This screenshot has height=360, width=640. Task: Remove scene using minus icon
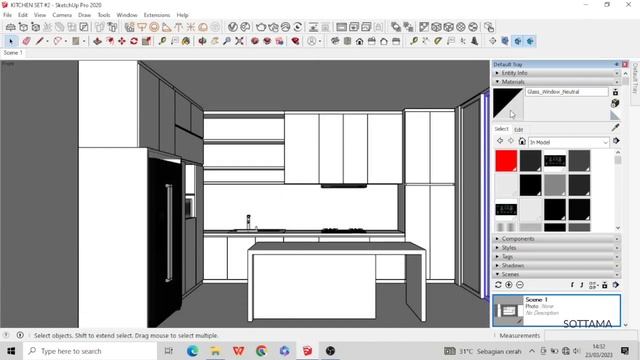[x=520, y=285]
